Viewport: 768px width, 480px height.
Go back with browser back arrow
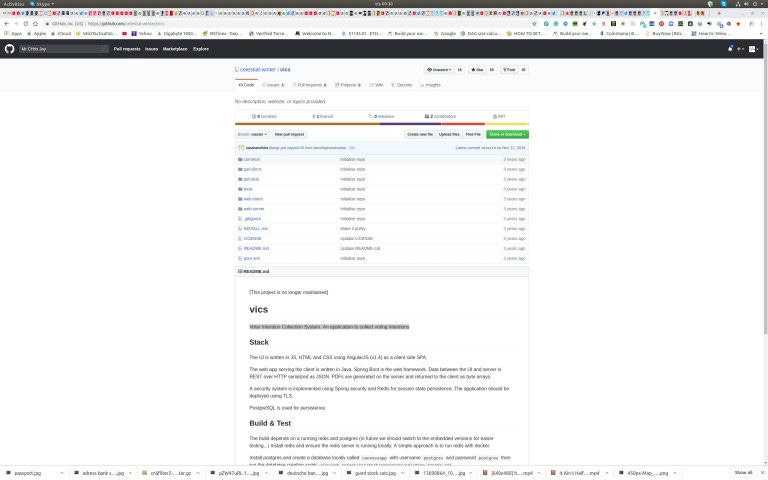[6, 24]
